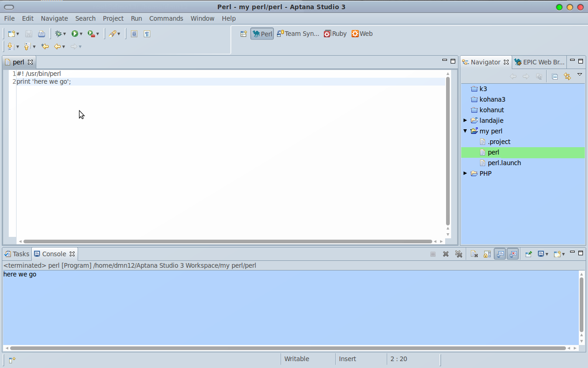Toggle Link with Editor in Navigator
Viewport: 588px width, 368px height.
tap(567, 77)
